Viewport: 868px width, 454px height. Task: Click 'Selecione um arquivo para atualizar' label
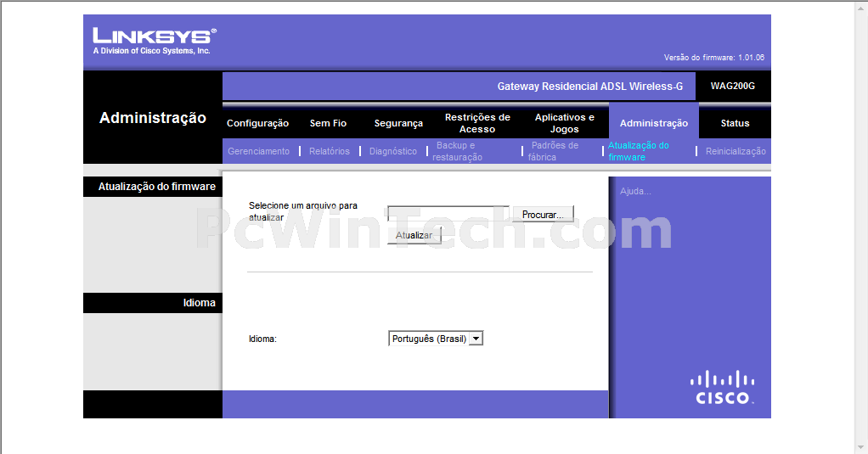(x=303, y=211)
